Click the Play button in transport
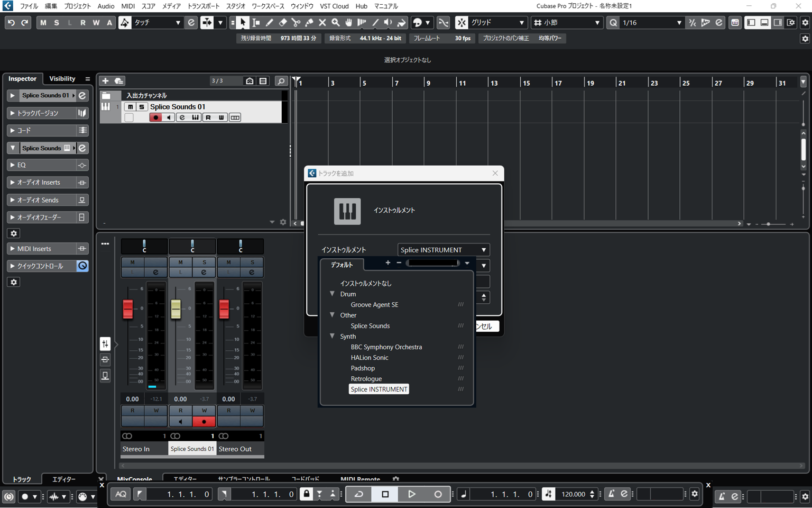Viewport: 812px width, 508px height. point(412,494)
